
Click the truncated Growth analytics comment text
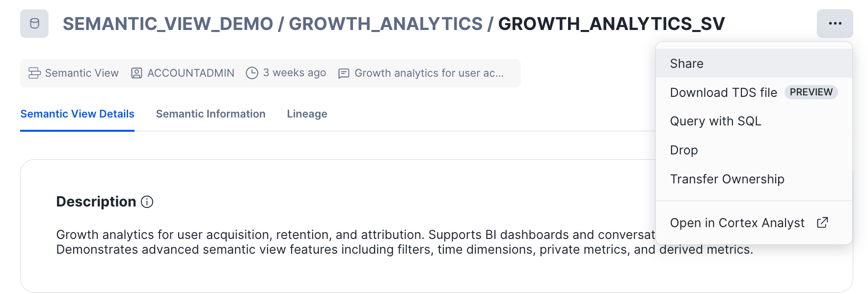(429, 73)
